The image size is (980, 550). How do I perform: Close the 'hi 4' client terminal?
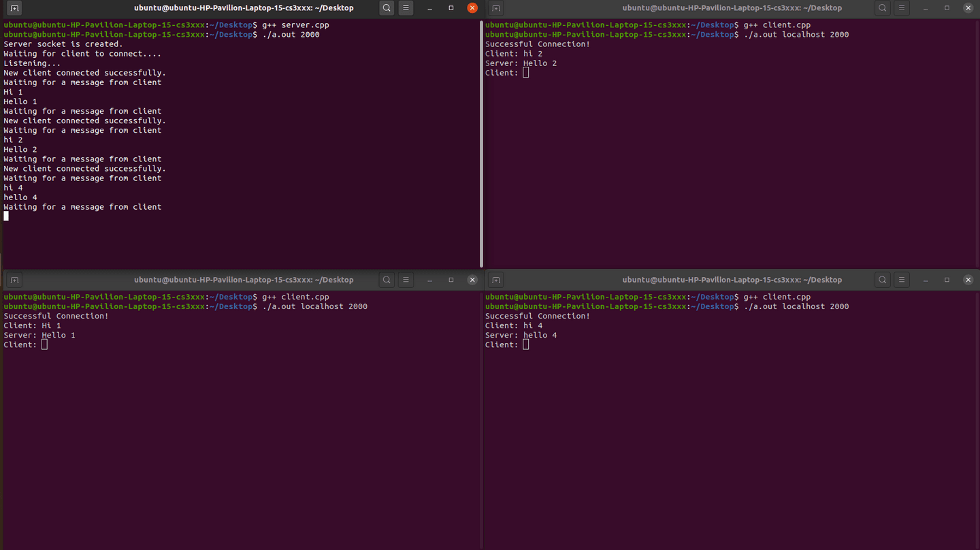pyautogui.click(x=968, y=280)
